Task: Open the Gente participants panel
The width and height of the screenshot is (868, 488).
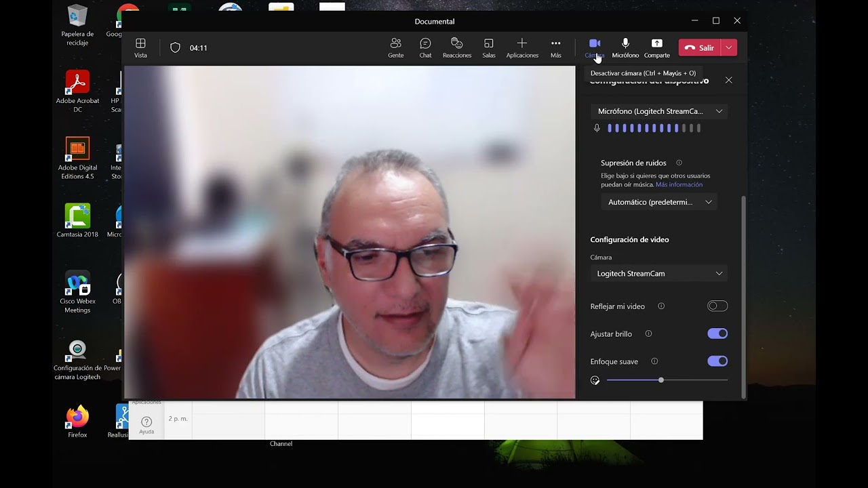Action: pos(396,47)
